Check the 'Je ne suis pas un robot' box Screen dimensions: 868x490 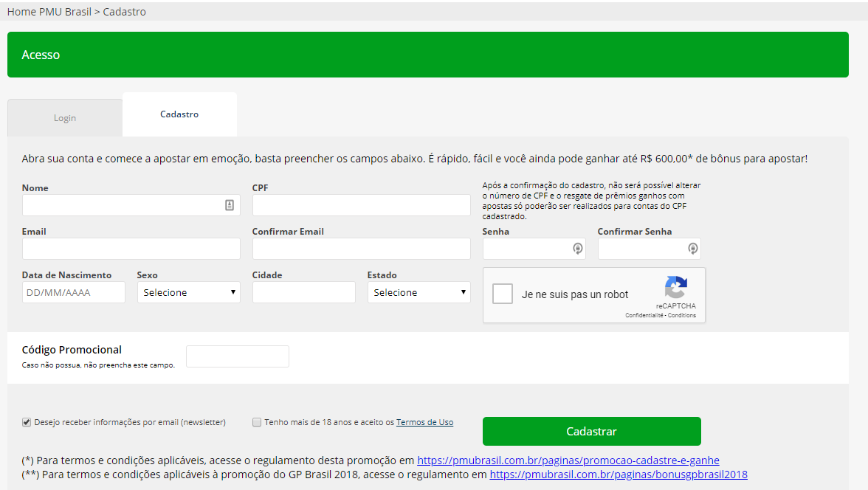[503, 294]
